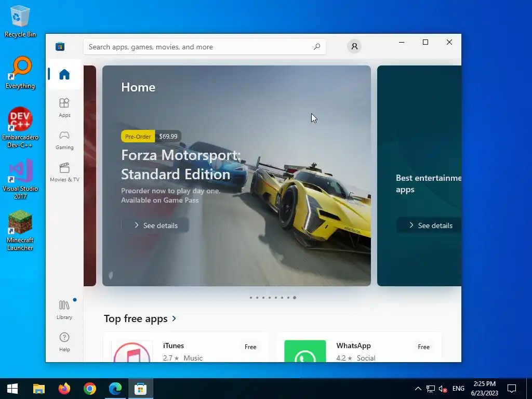This screenshot has width=532, height=399.
Task: Open the Help page in the sidebar
Action: point(64,342)
